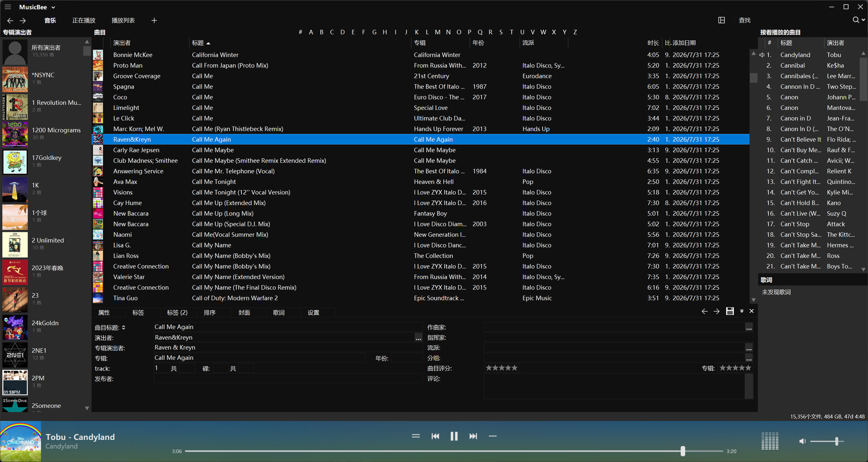Click the 2NE1 artist cover image

pos(15,355)
